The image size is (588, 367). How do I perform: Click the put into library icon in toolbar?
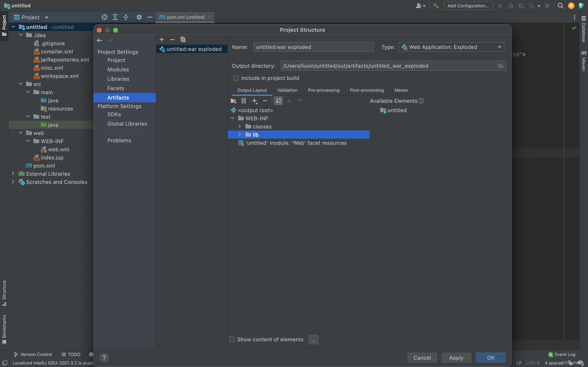tap(244, 101)
